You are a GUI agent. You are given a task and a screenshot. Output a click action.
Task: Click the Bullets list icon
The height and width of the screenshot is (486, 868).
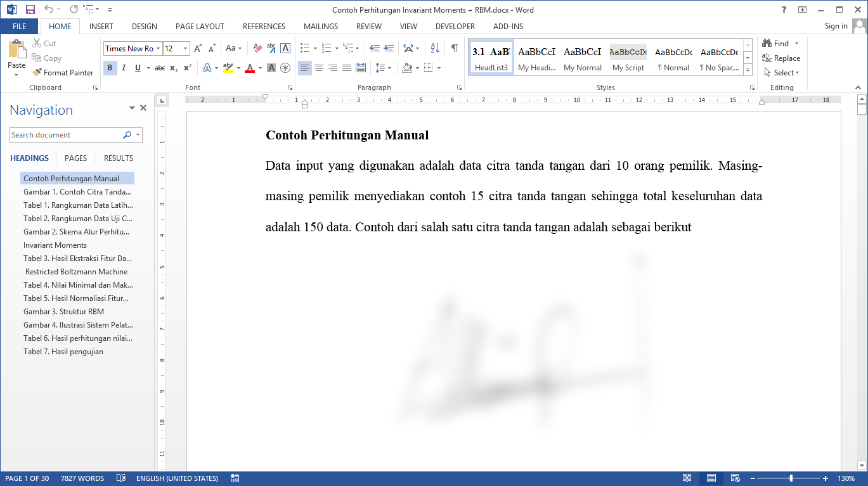304,48
